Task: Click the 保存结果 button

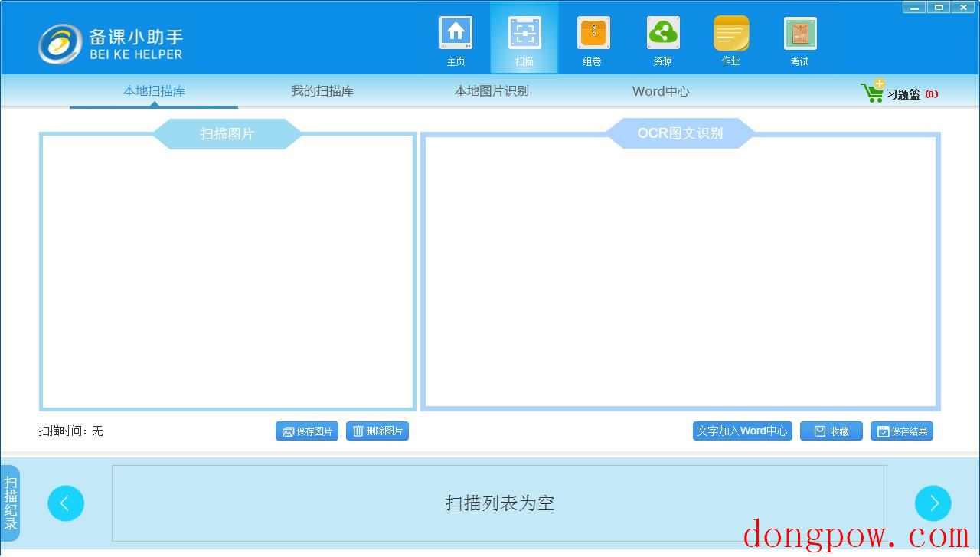Action: tap(902, 431)
